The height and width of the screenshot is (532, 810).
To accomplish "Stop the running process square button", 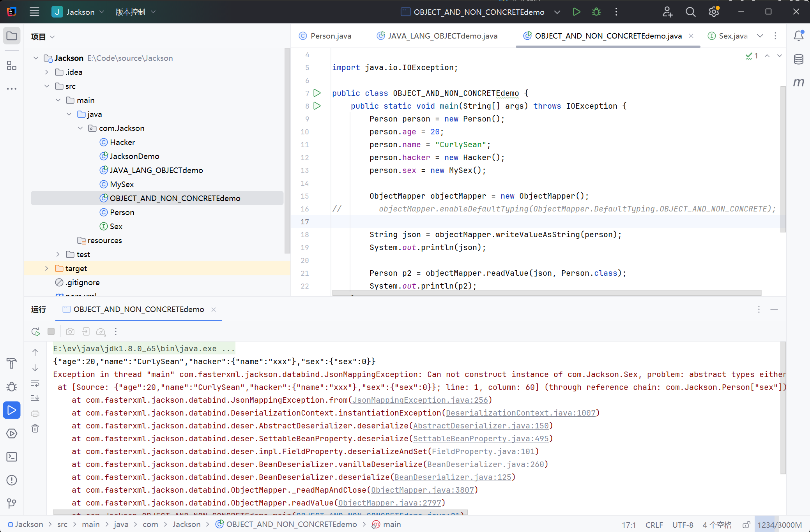I will [x=51, y=331].
